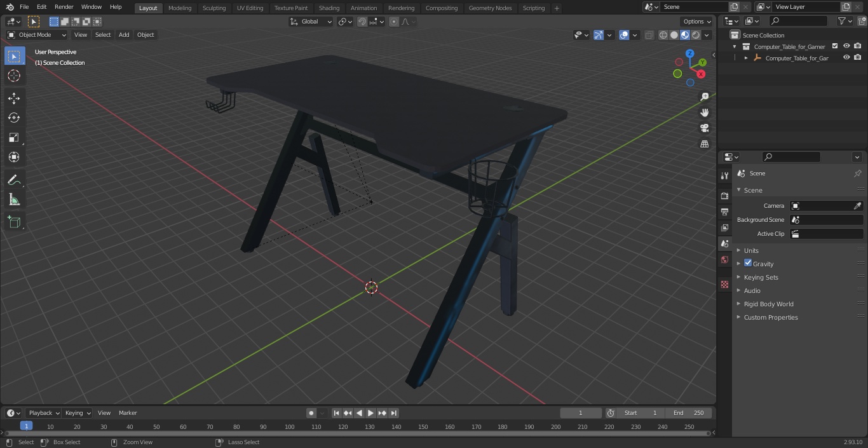This screenshot has width=868, height=448.
Task: Open the World properties tab
Action: pyautogui.click(x=724, y=259)
